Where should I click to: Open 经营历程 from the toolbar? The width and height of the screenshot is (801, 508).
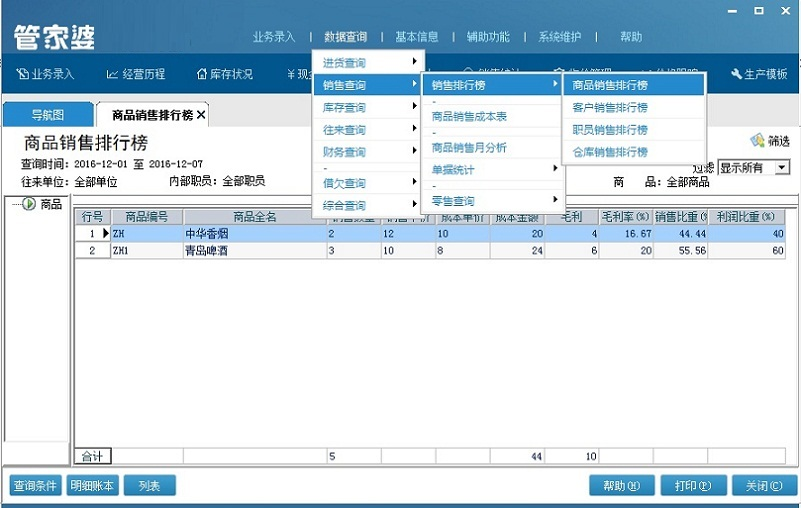click(x=113, y=75)
